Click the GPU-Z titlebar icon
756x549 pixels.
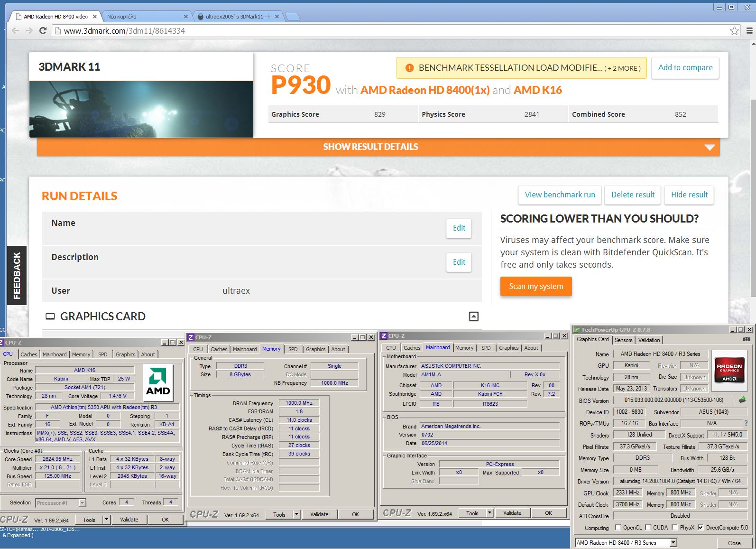coord(577,329)
